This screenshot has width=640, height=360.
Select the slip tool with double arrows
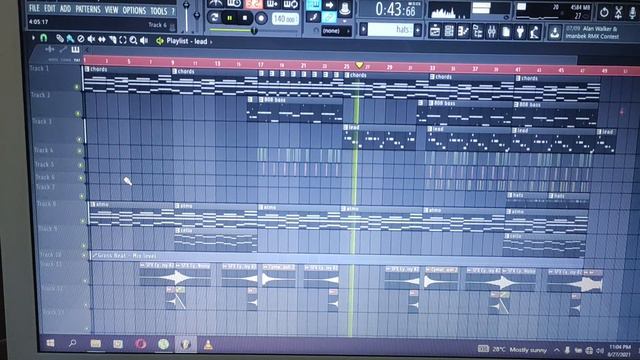coord(102,40)
